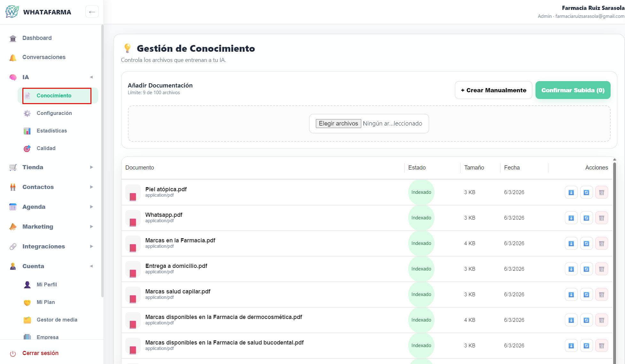This screenshot has height=364, width=625.
Task: Click the Cerrar sesión power icon
Action: pos(13,353)
